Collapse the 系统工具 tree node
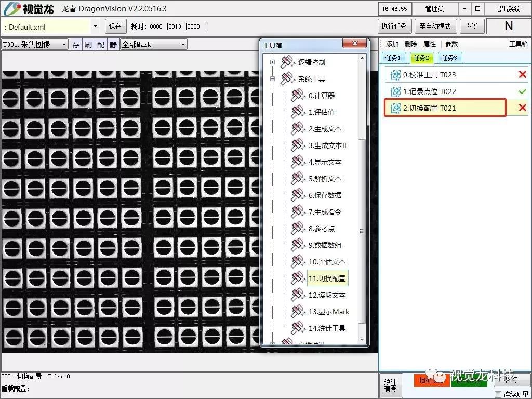Viewport: 532px width, 399px height. [272, 79]
